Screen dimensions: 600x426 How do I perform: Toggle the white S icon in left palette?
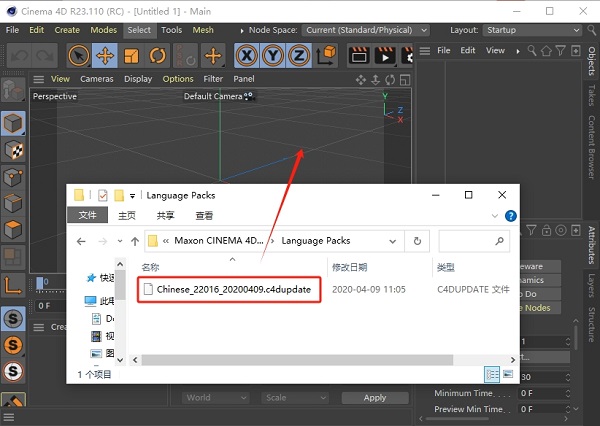pyautogui.click(x=13, y=371)
